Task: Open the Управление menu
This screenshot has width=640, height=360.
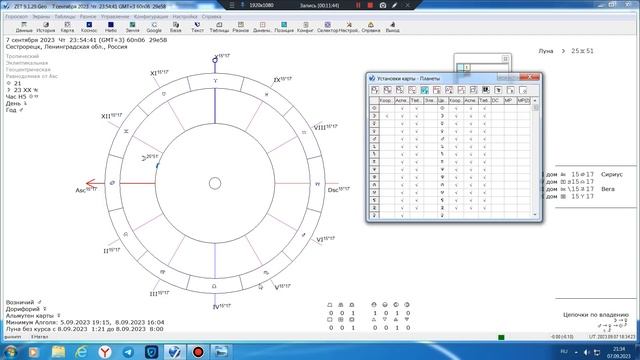Action: (x=115, y=17)
